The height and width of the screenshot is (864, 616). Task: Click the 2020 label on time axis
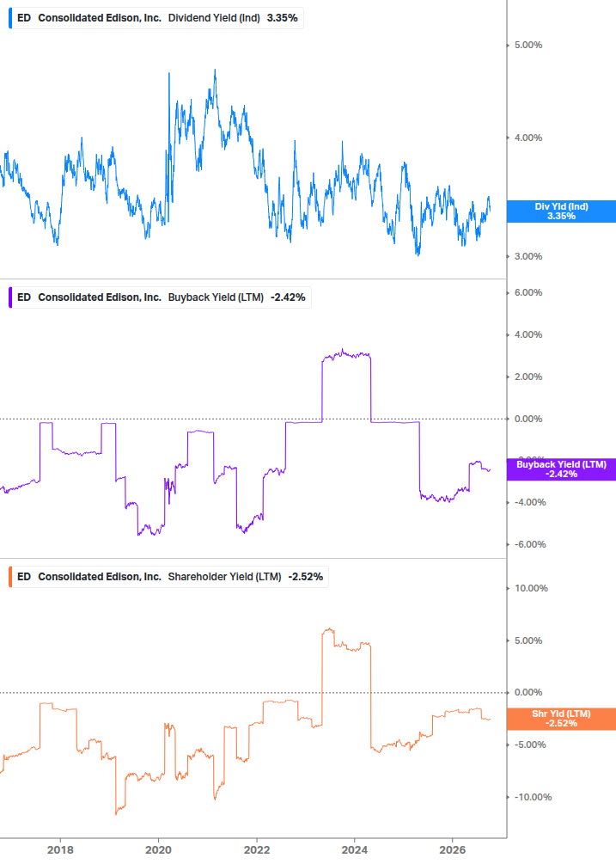click(158, 850)
